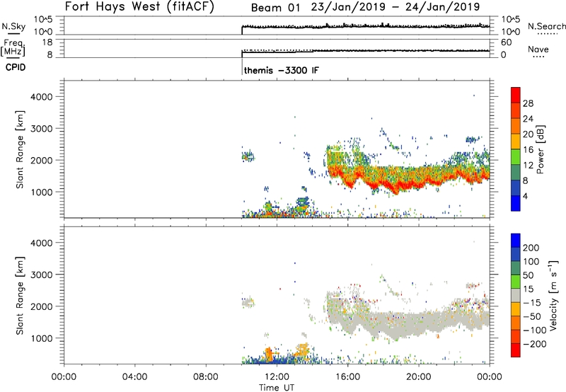
Task: Click the 'Nave' legend label
Action: pyautogui.click(x=538, y=49)
